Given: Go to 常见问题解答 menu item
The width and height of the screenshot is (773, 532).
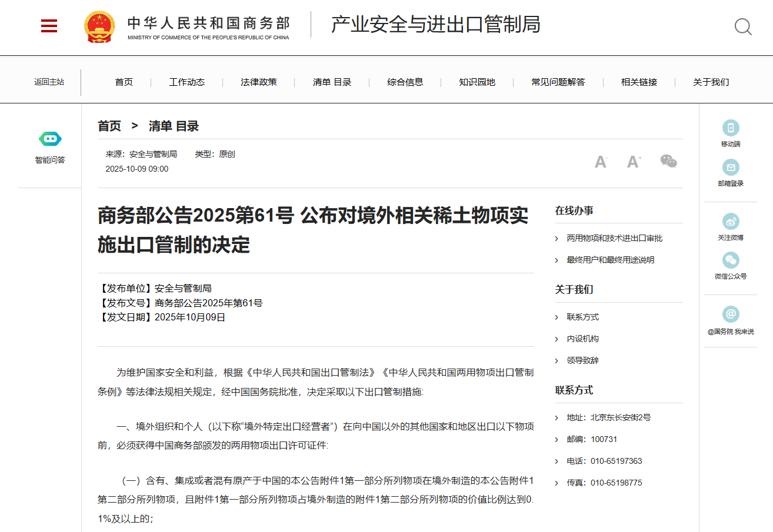Looking at the screenshot, I should click(x=558, y=82).
